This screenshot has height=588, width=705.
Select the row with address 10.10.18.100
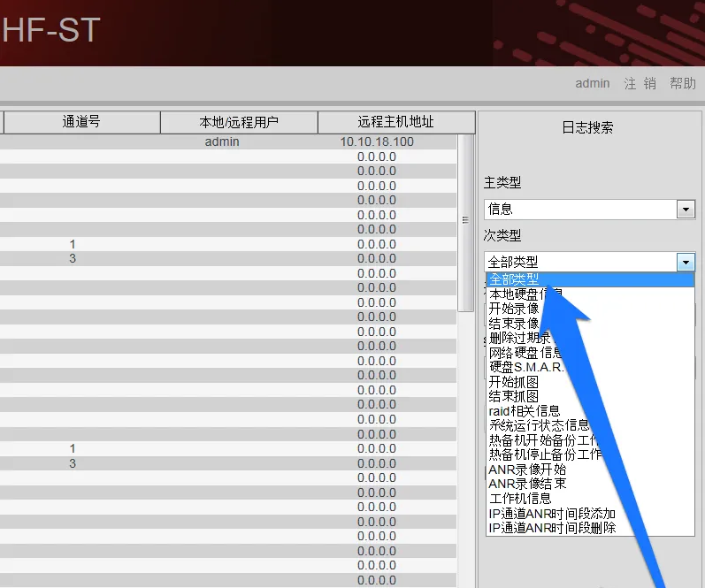click(228, 141)
